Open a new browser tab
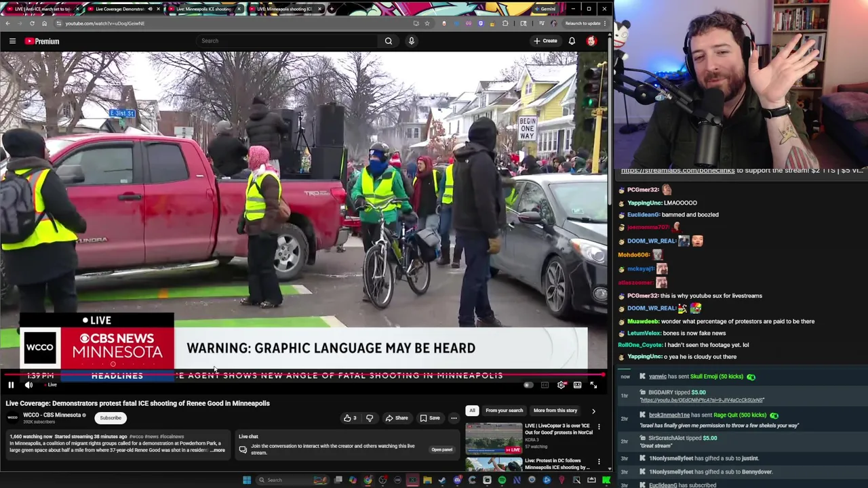 (x=331, y=9)
